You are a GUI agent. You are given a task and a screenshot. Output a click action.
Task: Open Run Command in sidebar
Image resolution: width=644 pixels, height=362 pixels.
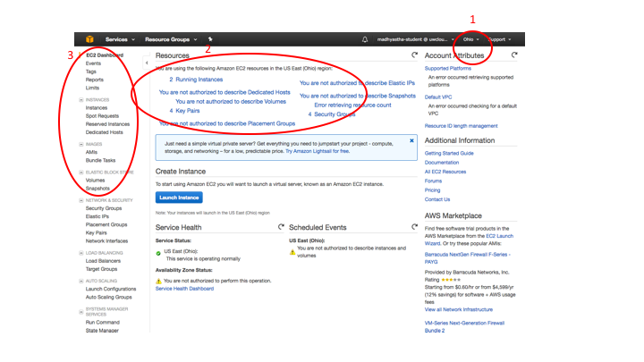[x=103, y=322]
